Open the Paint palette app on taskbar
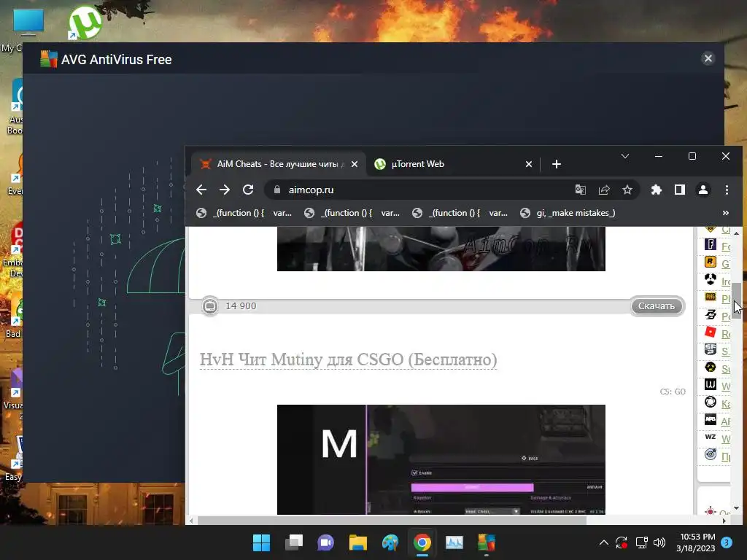747x560 pixels. (x=390, y=542)
